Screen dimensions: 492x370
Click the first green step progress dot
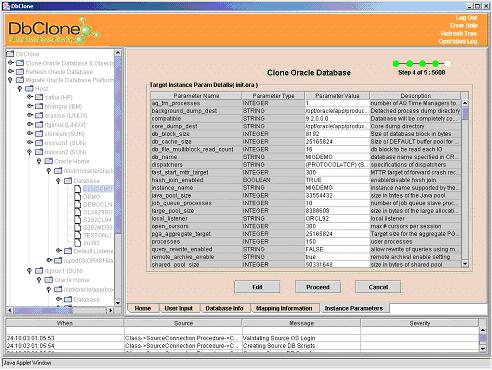pos(396,64)
